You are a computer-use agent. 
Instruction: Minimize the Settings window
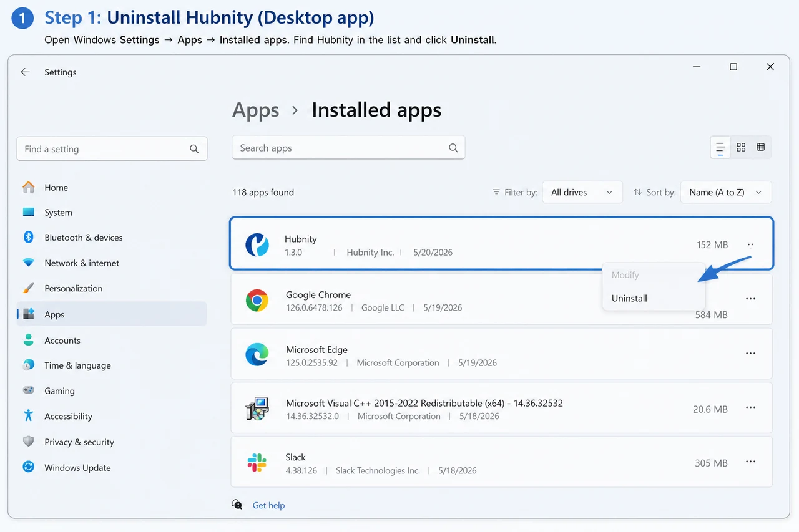[x=697, y=67]
